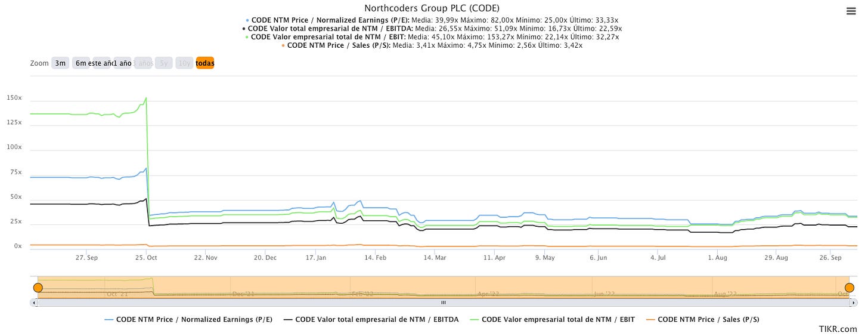The image size is (868, 336).
Task: Click the scrollbar left arrow
Action: click(x=33, y=303)
